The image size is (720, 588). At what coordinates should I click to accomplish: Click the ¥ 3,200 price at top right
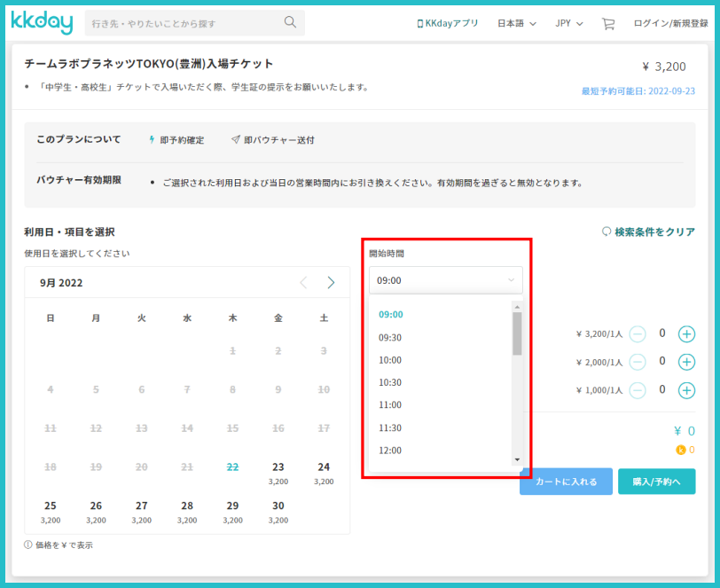coord(663,67)
